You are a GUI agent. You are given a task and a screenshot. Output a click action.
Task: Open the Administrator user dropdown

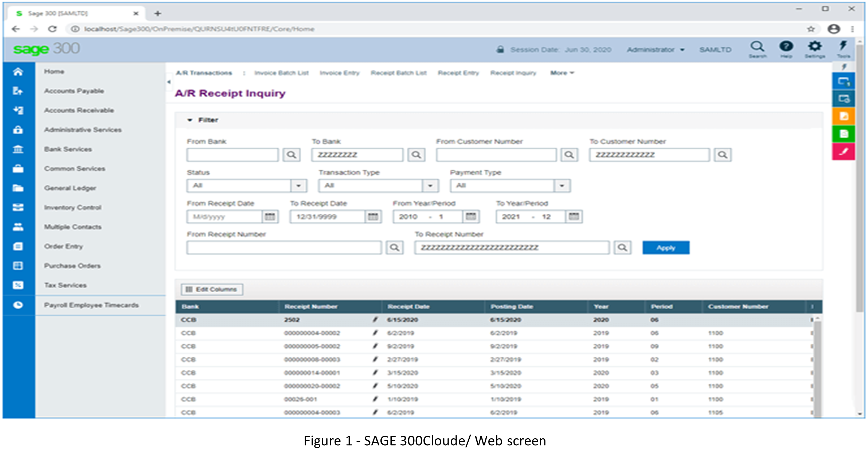[655, 50]
